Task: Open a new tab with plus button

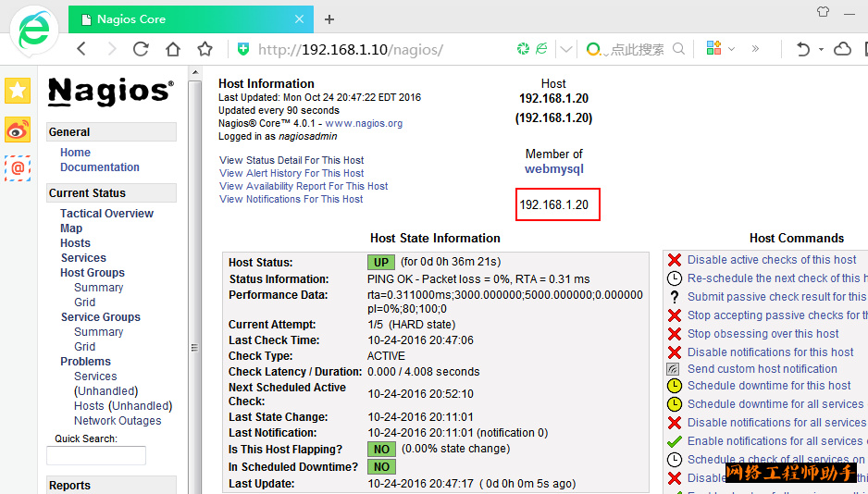Action: click(329, 19)
